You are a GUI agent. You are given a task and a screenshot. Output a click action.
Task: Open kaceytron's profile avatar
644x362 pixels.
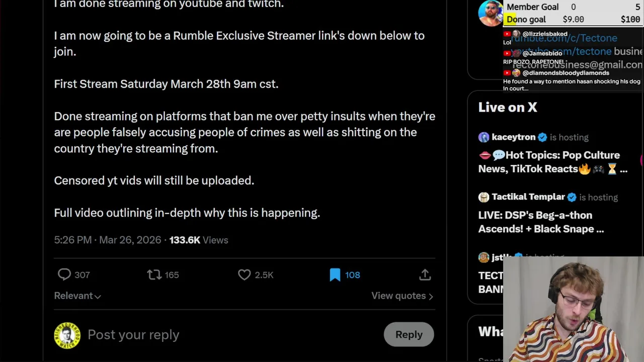tap(484, 137)
